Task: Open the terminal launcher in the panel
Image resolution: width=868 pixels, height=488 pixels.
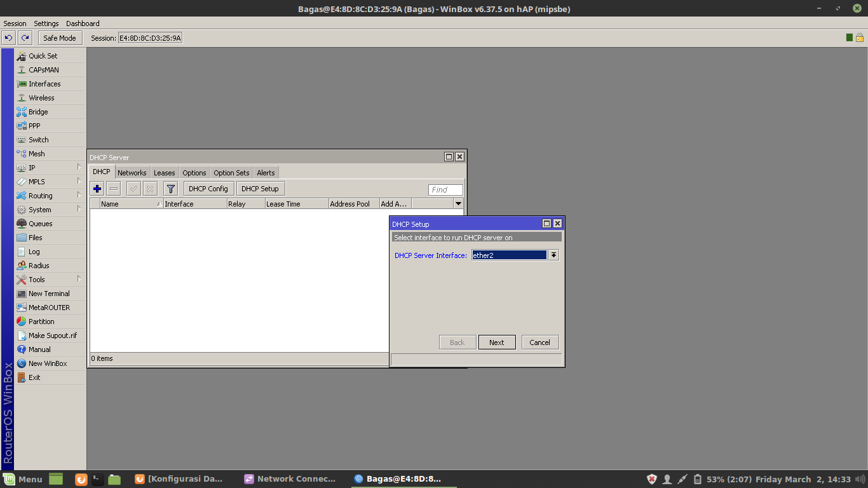Action: click(98, 479)
